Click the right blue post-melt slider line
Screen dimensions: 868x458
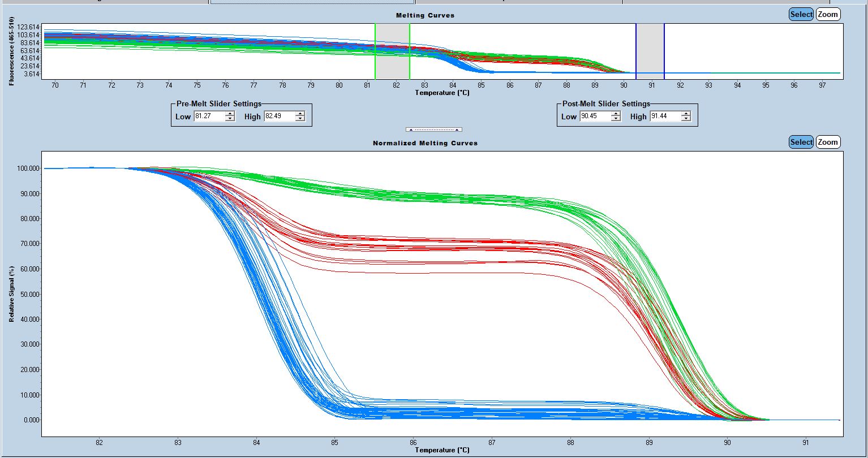tap(664, 51)
